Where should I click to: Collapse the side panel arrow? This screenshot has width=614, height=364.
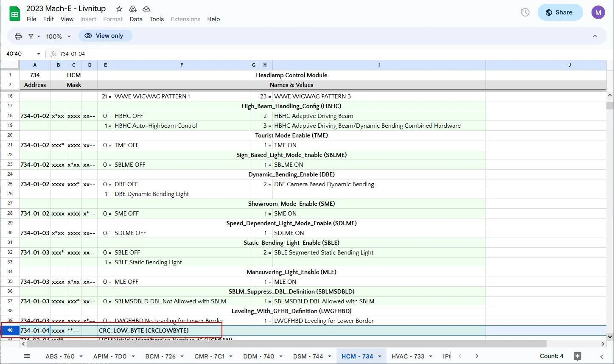coord(602,356)
